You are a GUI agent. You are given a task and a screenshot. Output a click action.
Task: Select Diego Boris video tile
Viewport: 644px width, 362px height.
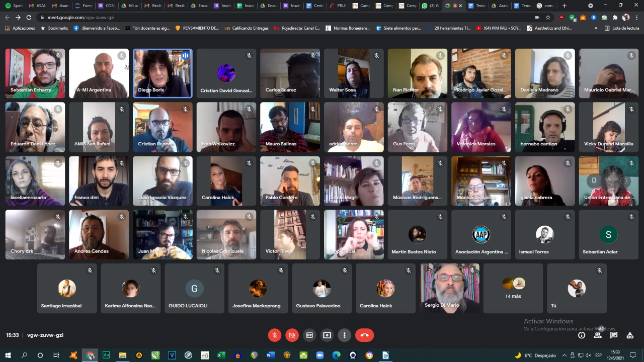[x=162, y=73]
